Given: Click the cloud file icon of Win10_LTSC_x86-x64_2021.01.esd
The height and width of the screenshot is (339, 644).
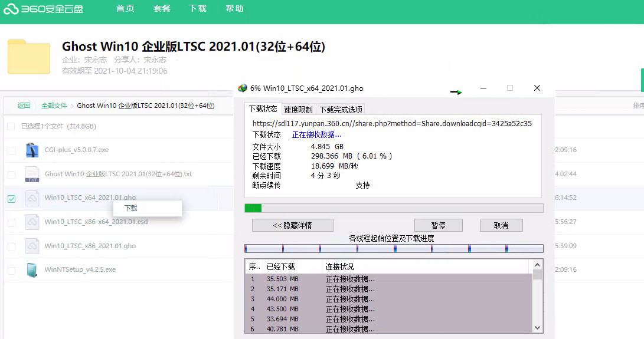Looking at the screenshot, I should click(32, 222).
